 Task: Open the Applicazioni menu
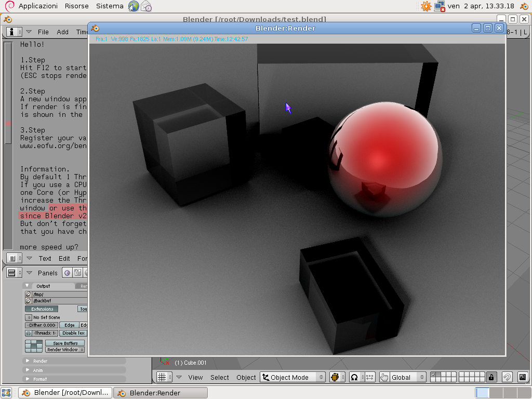click(38, 6)
